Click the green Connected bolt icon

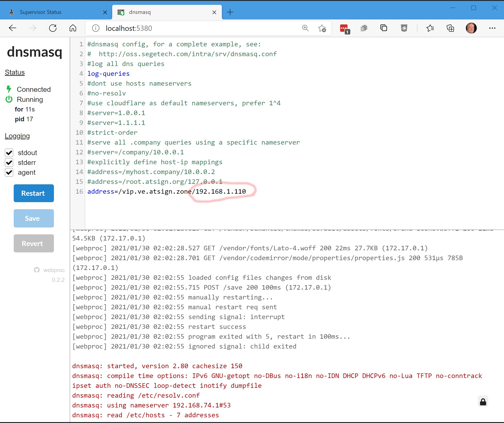9,89
